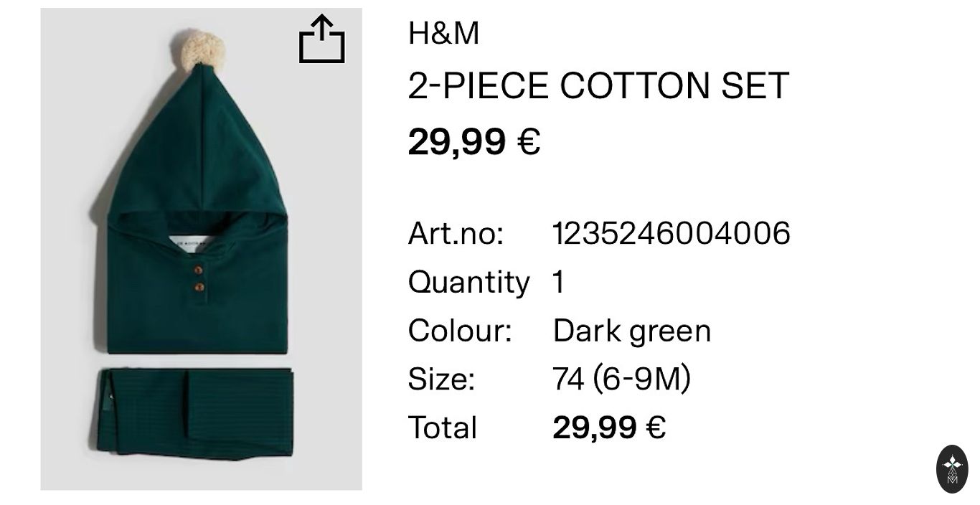Click the bold Total amount 29,99 €
Image resolution: width=980 pixels, height=505 pixels.
pyautogui.click(x=609, y=428)
